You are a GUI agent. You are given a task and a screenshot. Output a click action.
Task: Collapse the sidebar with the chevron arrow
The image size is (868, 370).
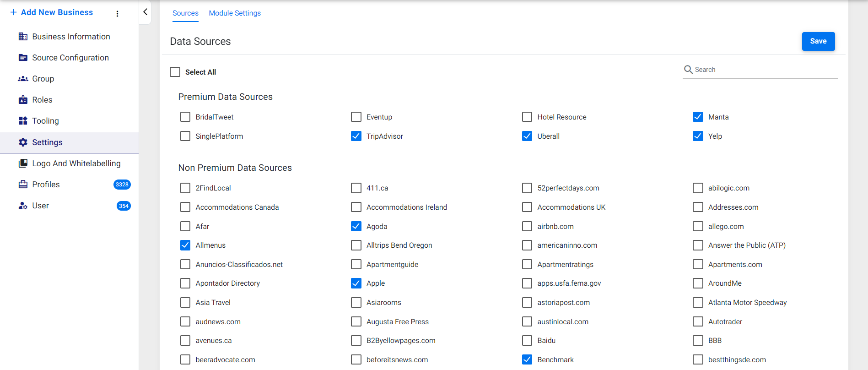(x=145, y=12)
